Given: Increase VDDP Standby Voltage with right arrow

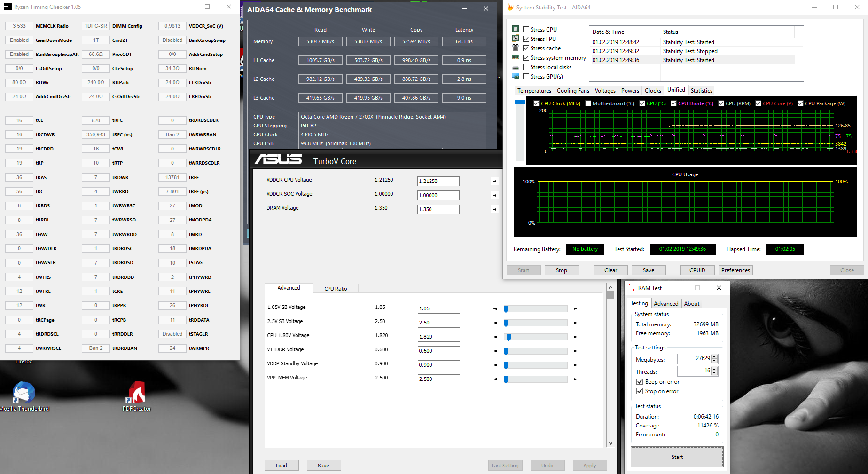Looking at the screenshot, I should tap(575, 365).
